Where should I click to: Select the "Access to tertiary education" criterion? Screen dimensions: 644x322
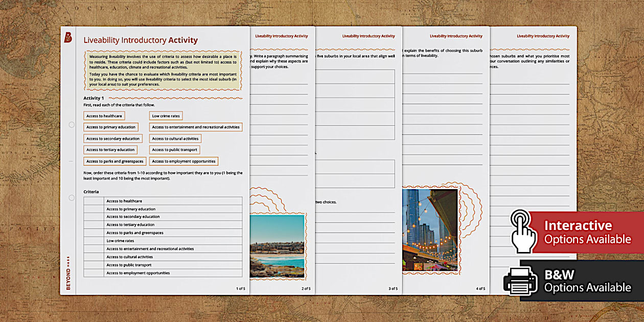point(110,149)
